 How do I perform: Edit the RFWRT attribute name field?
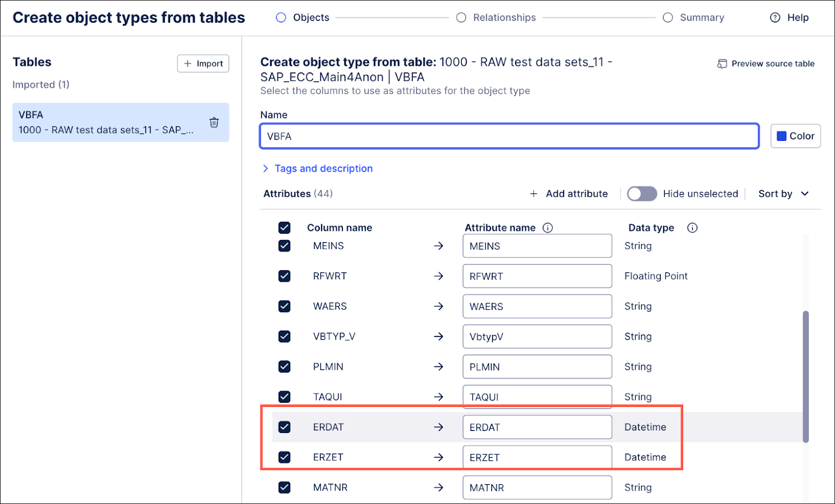click(x=537, y=276)
